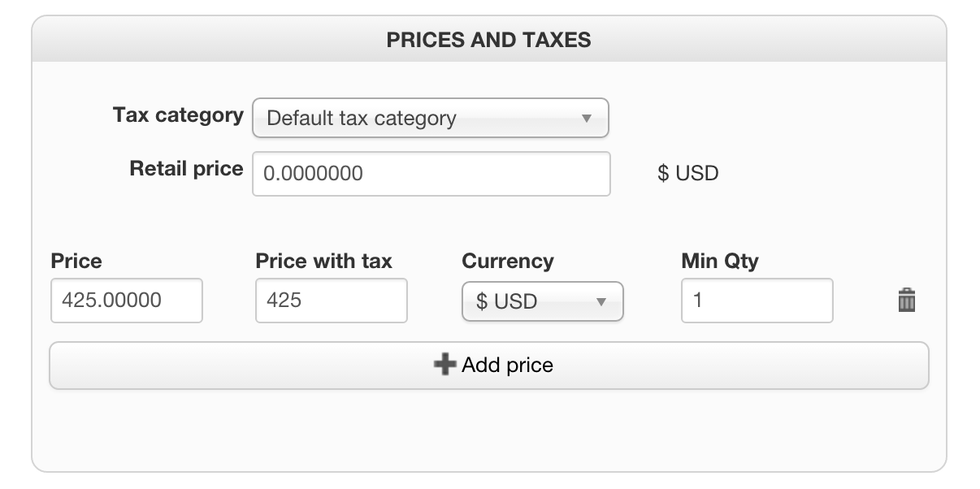This screenshot has height=489, width=980.
Task: Click the Currency column label
Action: tap(507, 261)
